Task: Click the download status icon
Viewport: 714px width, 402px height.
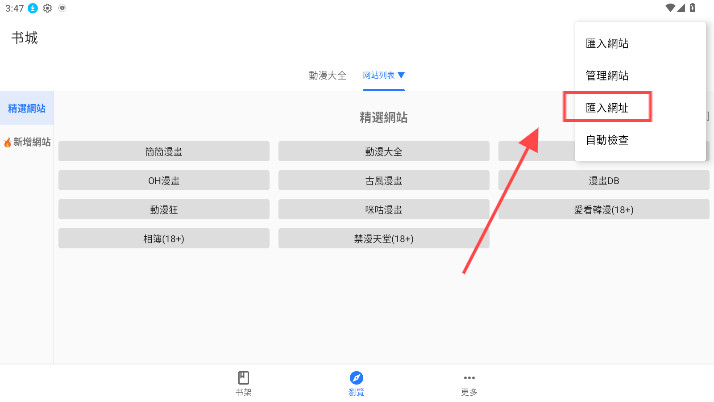Action: click(33, 8)
